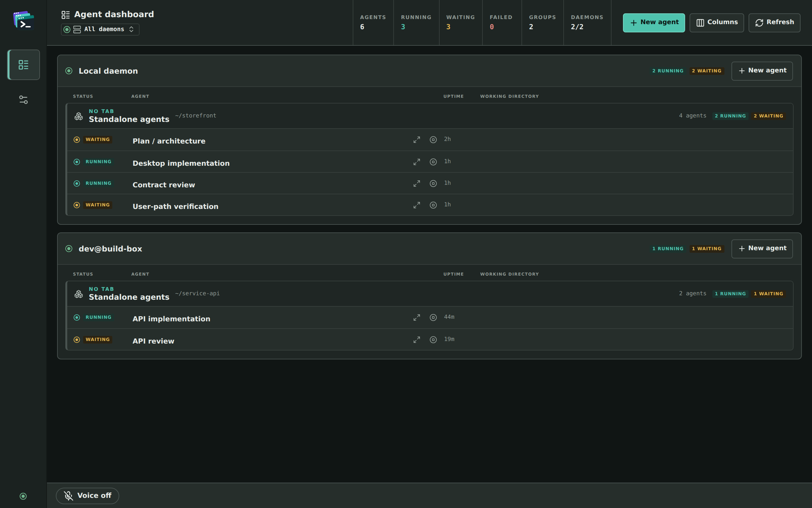This screenshot has width=812, height=508.
Task: Refresh the agent dashboard
Action: pyautogui.click(x=774, y=23)
